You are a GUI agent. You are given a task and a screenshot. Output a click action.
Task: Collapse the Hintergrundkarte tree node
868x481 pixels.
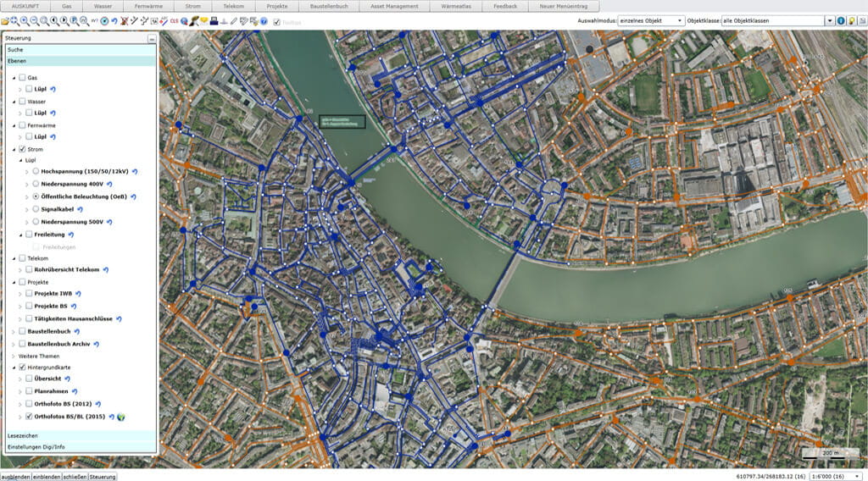click(14, 368)
